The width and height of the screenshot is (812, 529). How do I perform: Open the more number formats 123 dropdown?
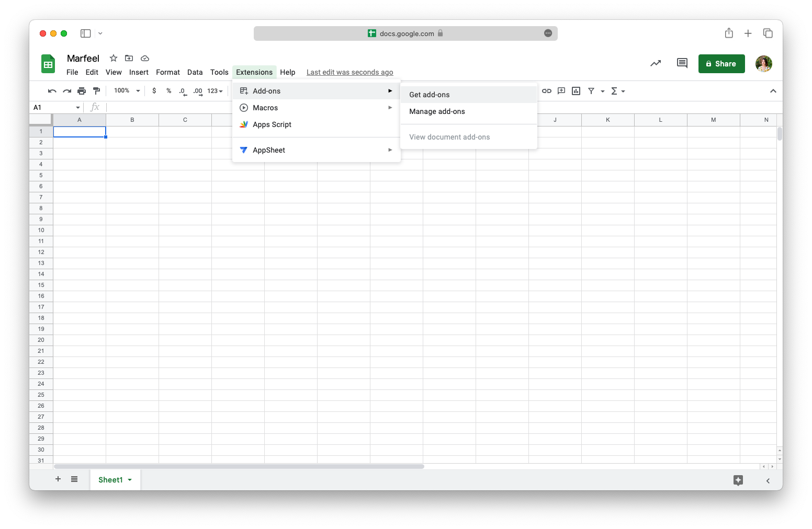(213, 90)
